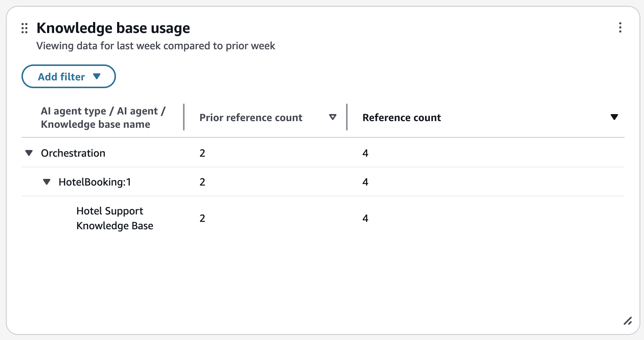Select the HotelBooking:1 agent label
Image resolution: width=644 pixels, height=340 pixels.
pos(95,182)
